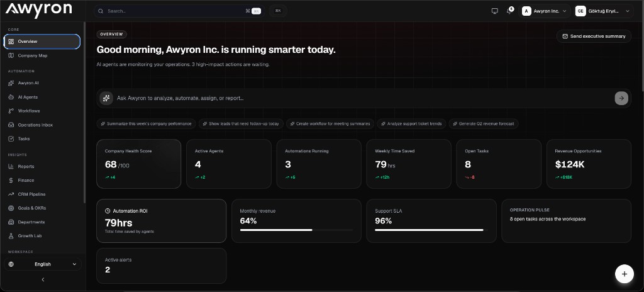
Task: Click the sidebar vertical scrollbar
Action: pos(84,112)
